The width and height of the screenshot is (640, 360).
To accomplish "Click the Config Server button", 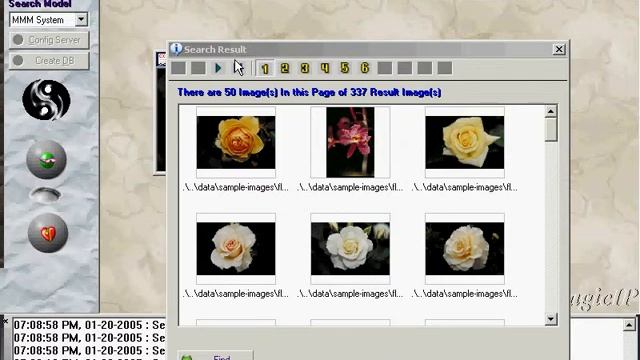I will (49, 40).
